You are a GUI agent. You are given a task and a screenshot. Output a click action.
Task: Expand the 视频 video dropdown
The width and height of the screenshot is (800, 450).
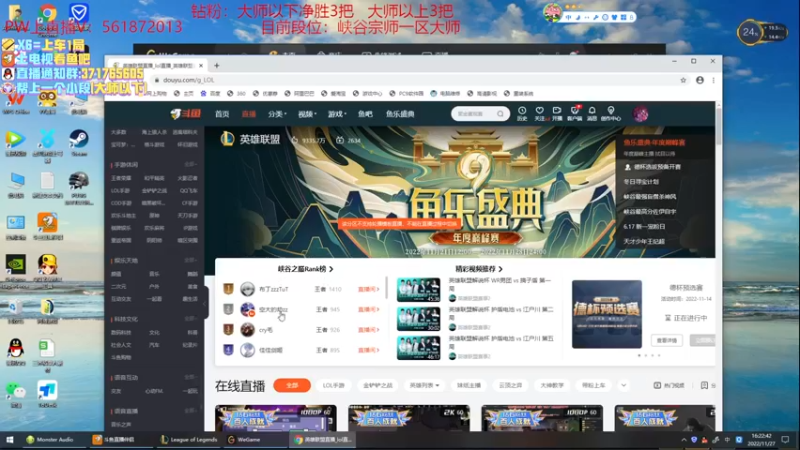point(307,114)
